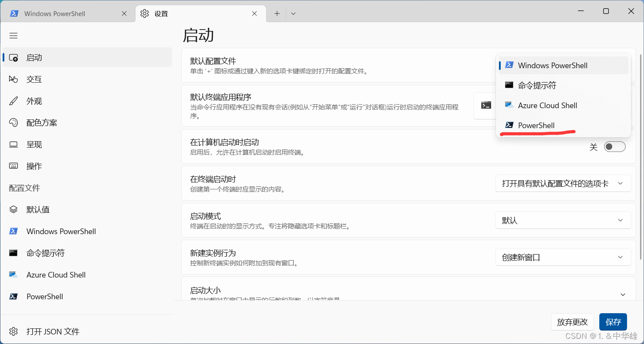This screenshot has height=344, width=644.
Task: Close the 设置 settings tab
Action: tap(254, 13)
